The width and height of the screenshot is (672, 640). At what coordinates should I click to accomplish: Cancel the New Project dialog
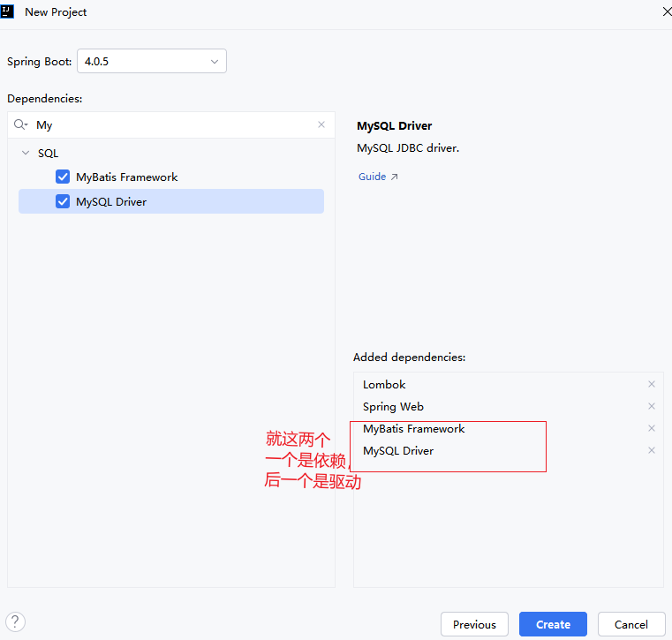coord(631,624)
